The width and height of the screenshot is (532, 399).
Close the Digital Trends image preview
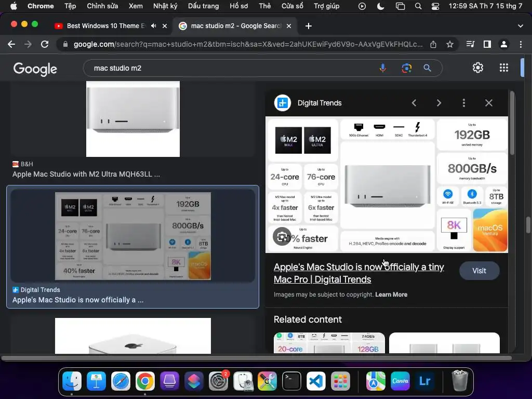click(488, 103)
